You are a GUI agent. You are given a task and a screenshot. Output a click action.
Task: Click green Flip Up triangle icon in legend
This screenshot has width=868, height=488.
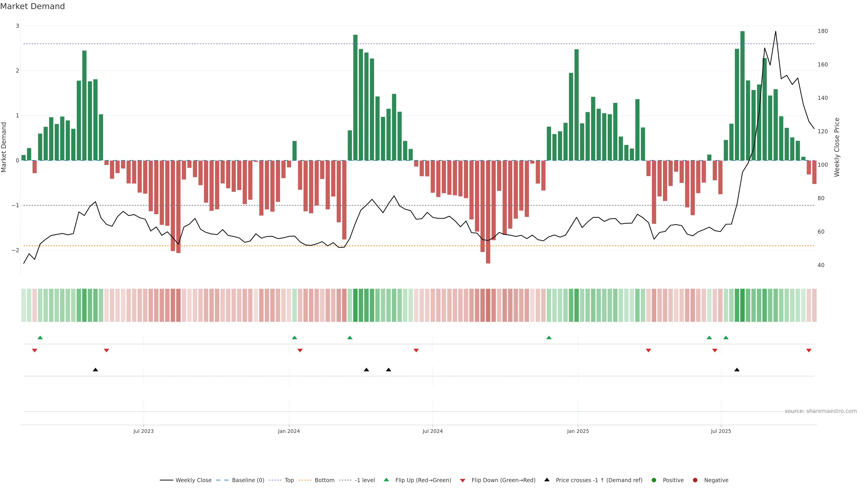386,480
